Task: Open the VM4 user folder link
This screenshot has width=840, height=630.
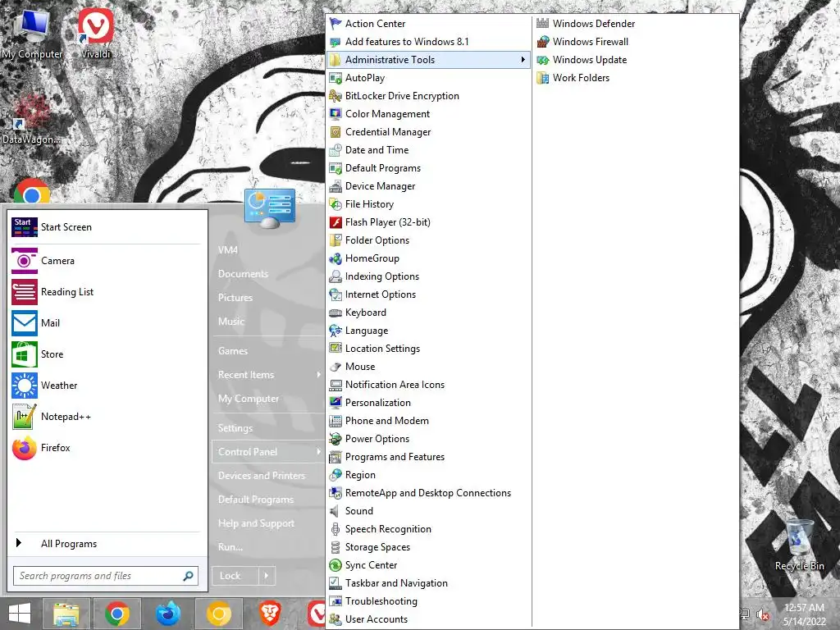Action: click(x=228, y=249)
